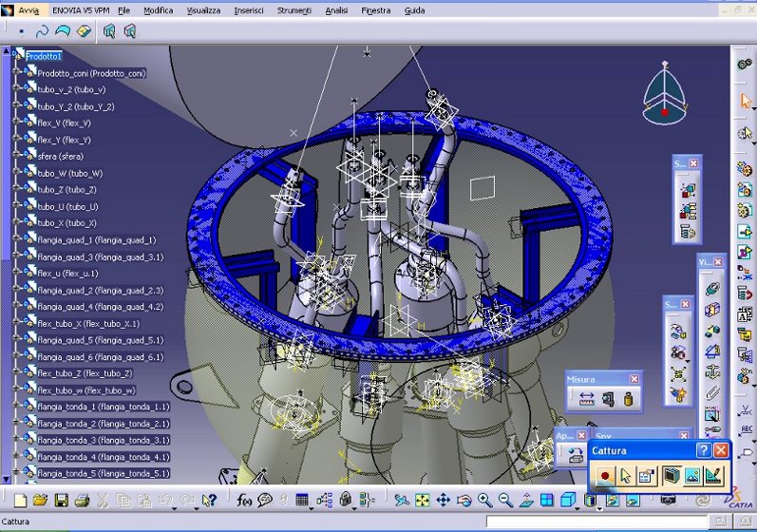Click the Fit All In icon
Screen dimensions: 757x532
click(423, 500)
